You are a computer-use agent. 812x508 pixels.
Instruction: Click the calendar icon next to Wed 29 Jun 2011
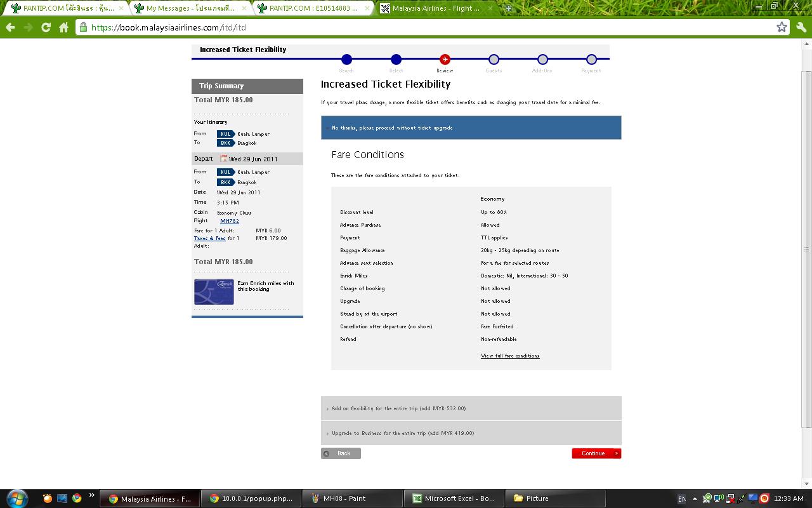click(x=223, y=158)
